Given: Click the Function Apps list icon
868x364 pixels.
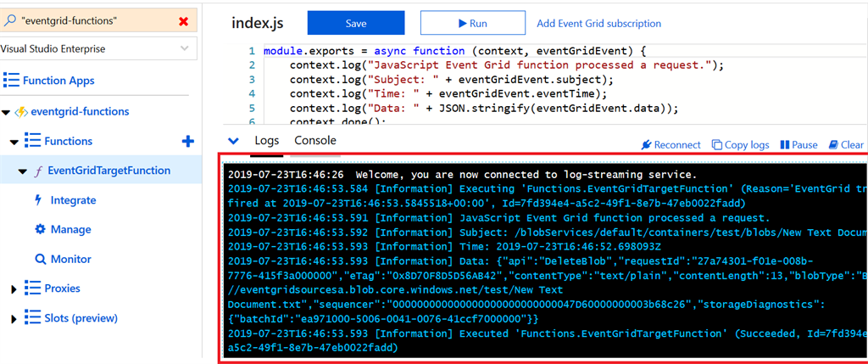Looking at the screenshot, I should [11, 81].
